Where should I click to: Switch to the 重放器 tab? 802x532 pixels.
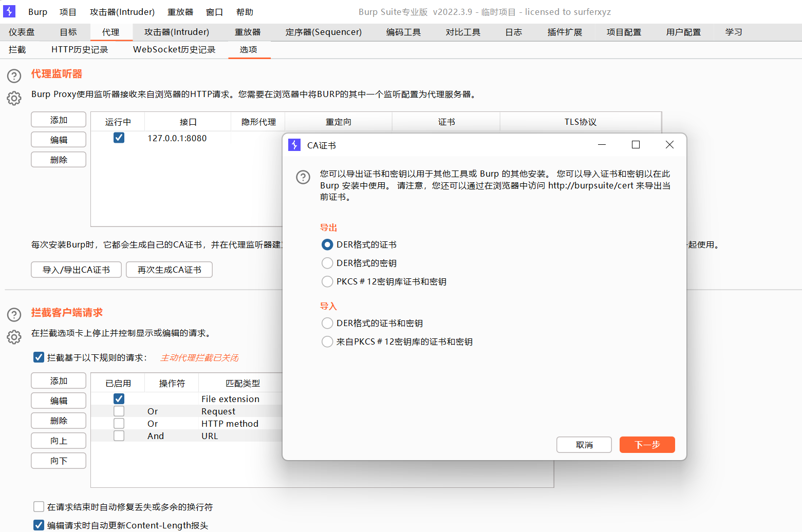tap(248, 32)
